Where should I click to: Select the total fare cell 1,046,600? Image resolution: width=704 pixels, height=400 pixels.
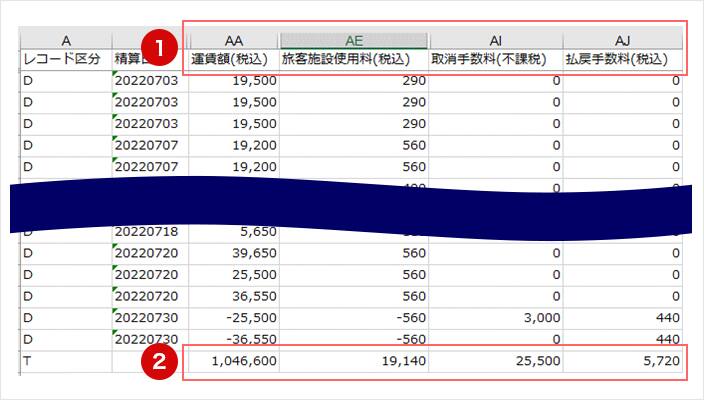point(234,363)
